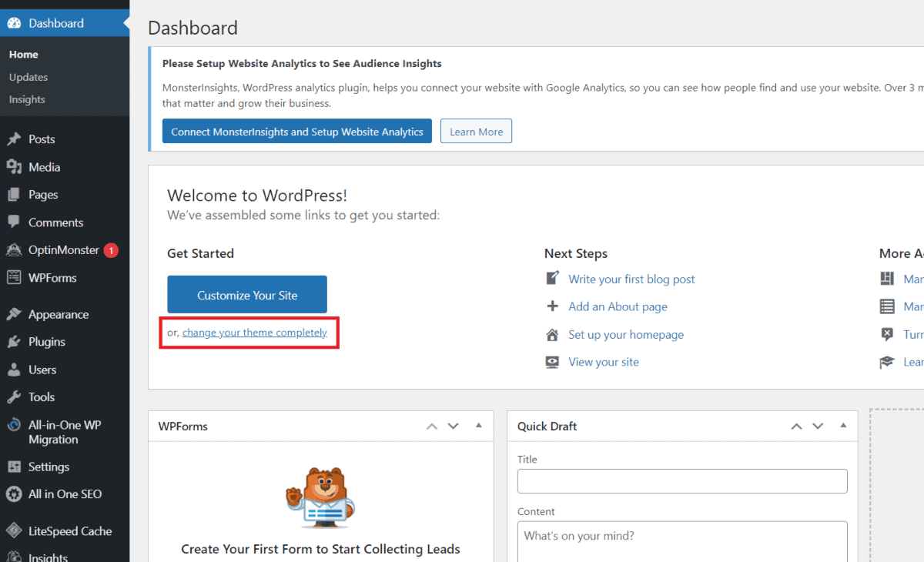The image size is (924, 562).
Task: Click the Comments bubble icon
Action: tap(14, 222)
